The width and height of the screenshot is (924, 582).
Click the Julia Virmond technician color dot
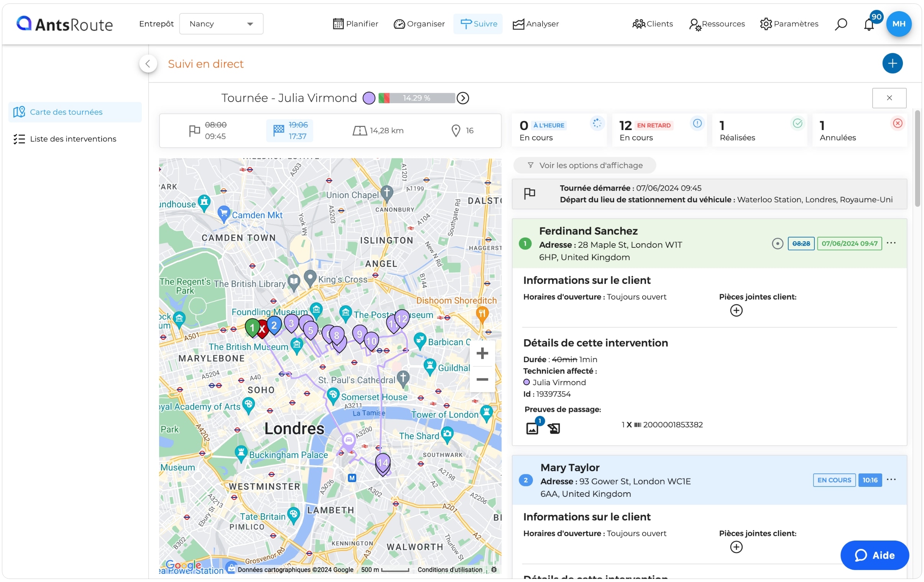pos(526,383)
